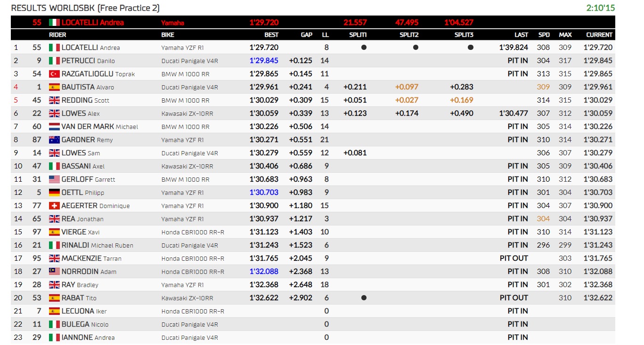644x345 pixels.
Task: Click the SPD column header
Action: click(544, 35)
